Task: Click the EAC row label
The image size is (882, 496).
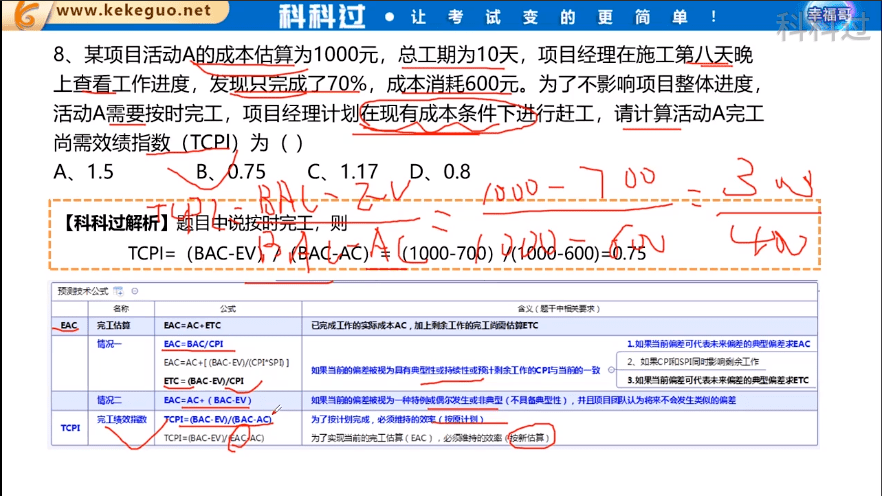Action: pyautogui.click(x=69, y=325)
